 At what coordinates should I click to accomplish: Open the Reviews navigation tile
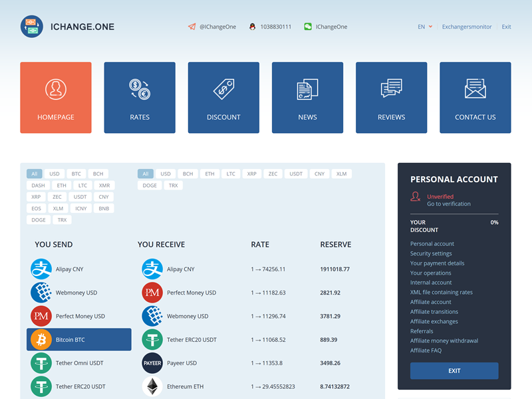tap(391, 97)
